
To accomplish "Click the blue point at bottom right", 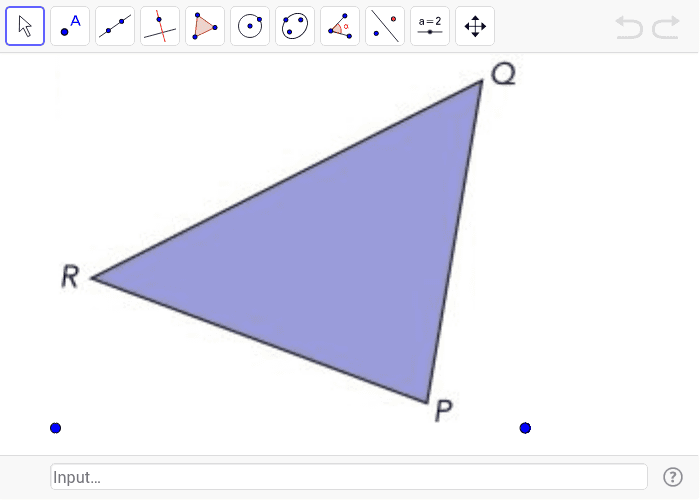I will [x=525, y=428].
